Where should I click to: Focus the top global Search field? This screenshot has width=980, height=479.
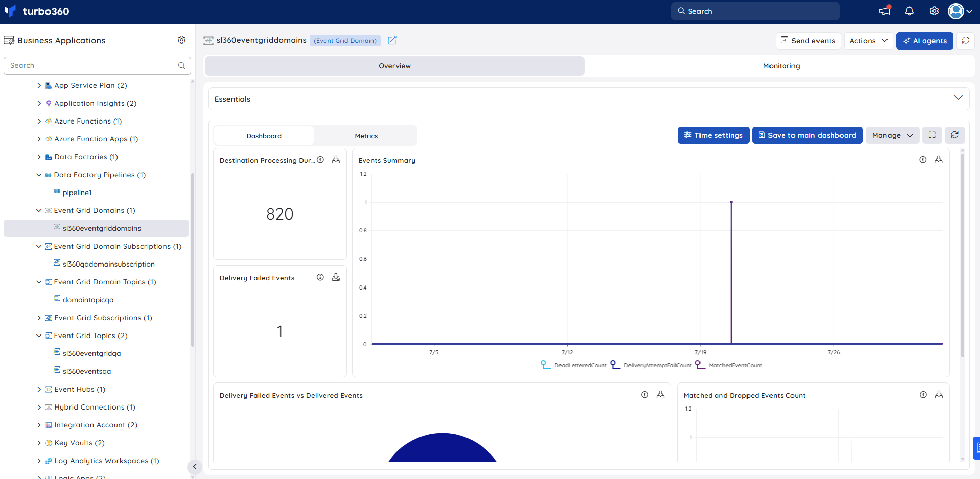click(755, 11)
